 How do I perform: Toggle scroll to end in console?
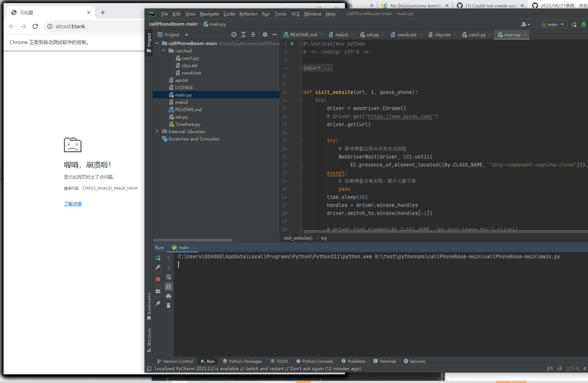coord(169,287)
